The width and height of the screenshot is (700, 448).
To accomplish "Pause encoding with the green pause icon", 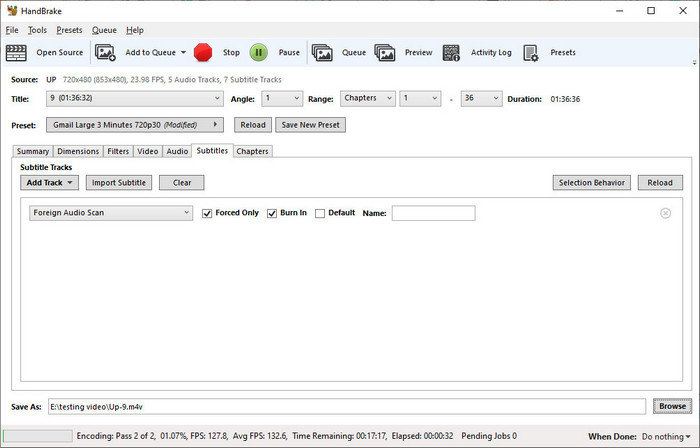I will coord(258,52).
